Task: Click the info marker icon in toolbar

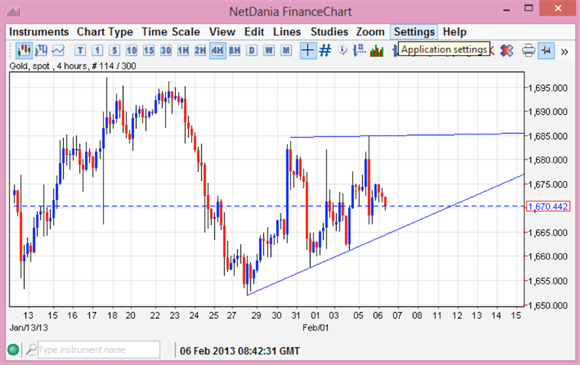Action: point(343,50)
